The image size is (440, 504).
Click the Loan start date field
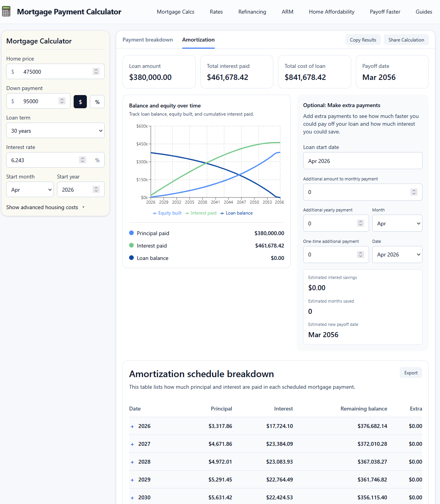[362, 161]
